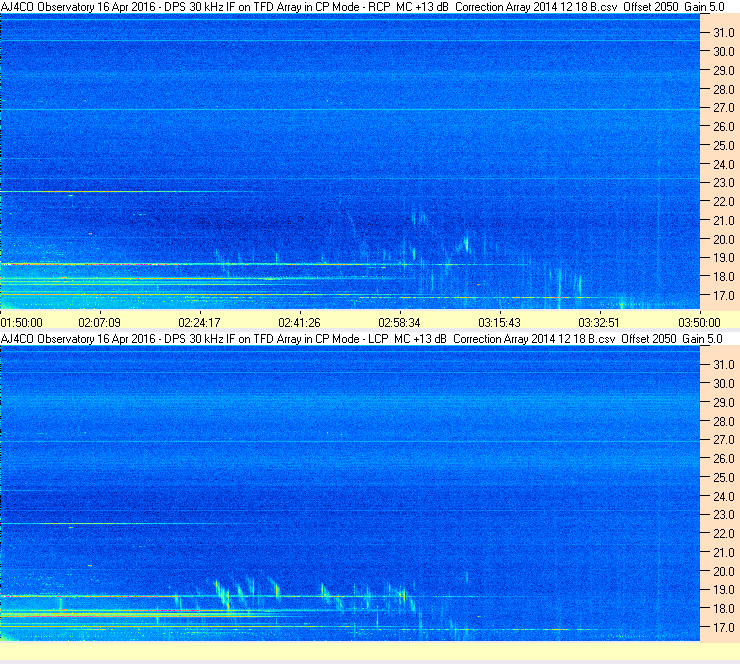Click the 25.0 frequency label on RCP plot

tap(724, 146)
